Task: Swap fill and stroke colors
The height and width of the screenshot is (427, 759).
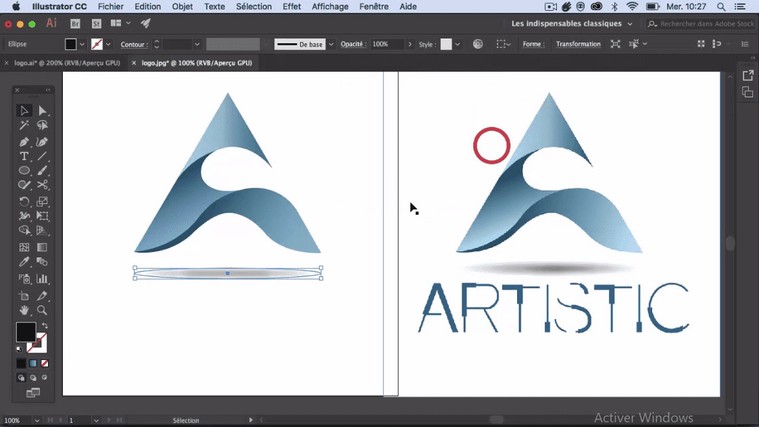Action: tap(45, 326)
